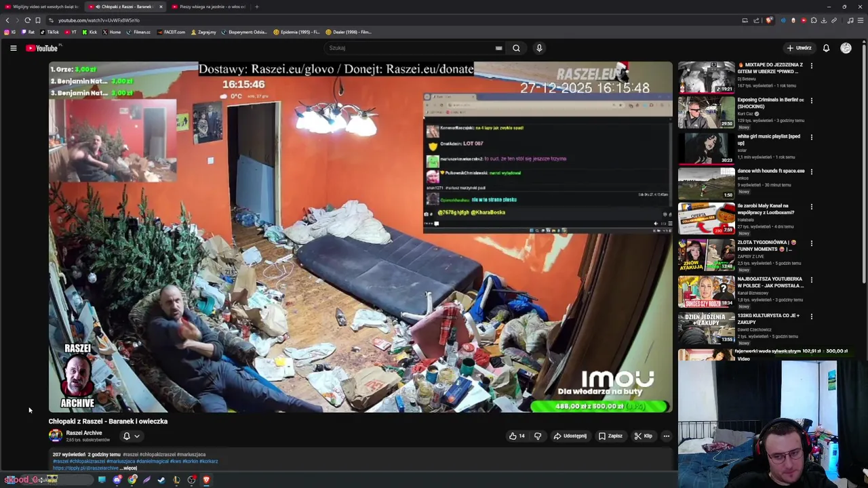
Task: Click the share-page icon in the address bar
Action: coord(755,20)
